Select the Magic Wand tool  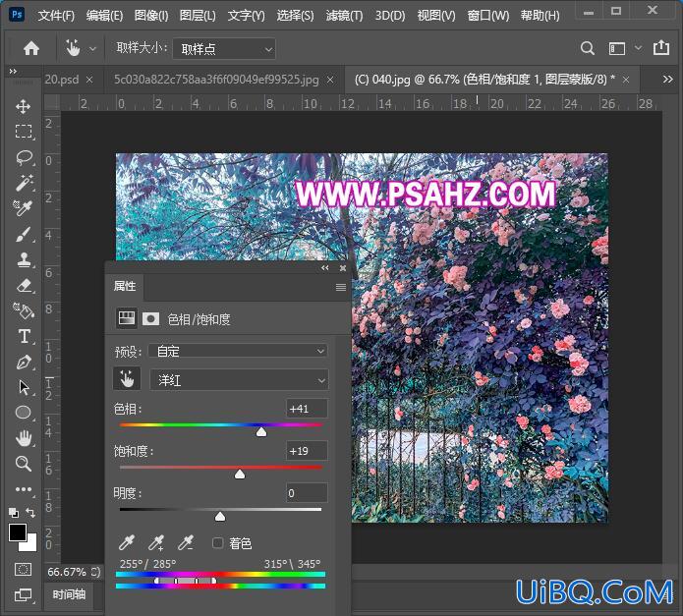[24, 183]
